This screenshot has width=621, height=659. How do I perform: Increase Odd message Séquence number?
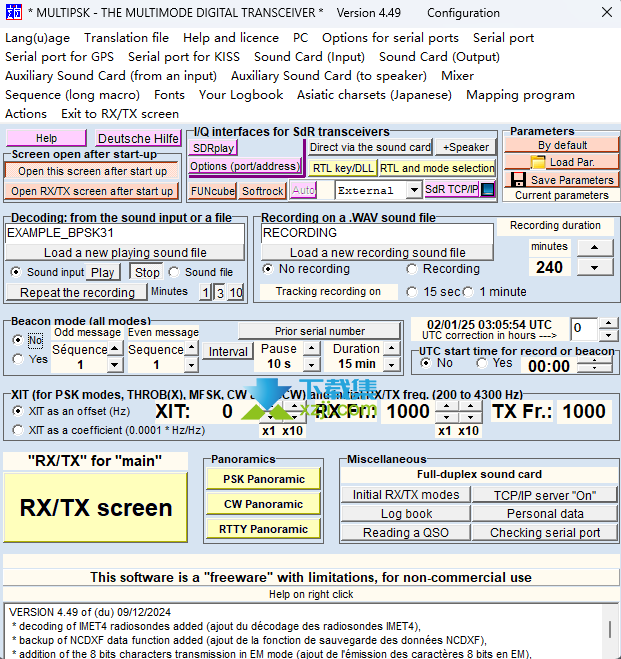pyautogui.click(x=114, y=348)
